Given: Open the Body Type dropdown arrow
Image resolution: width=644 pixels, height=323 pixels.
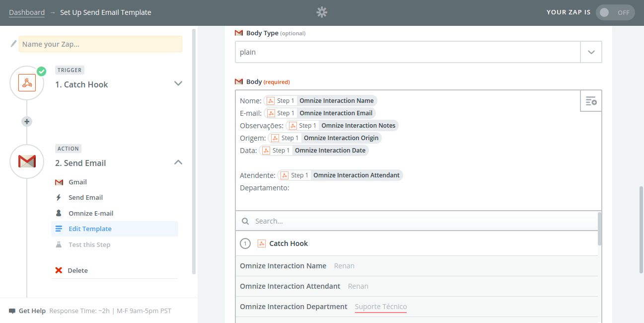Looking at the screenshot, I should point(591,52).
